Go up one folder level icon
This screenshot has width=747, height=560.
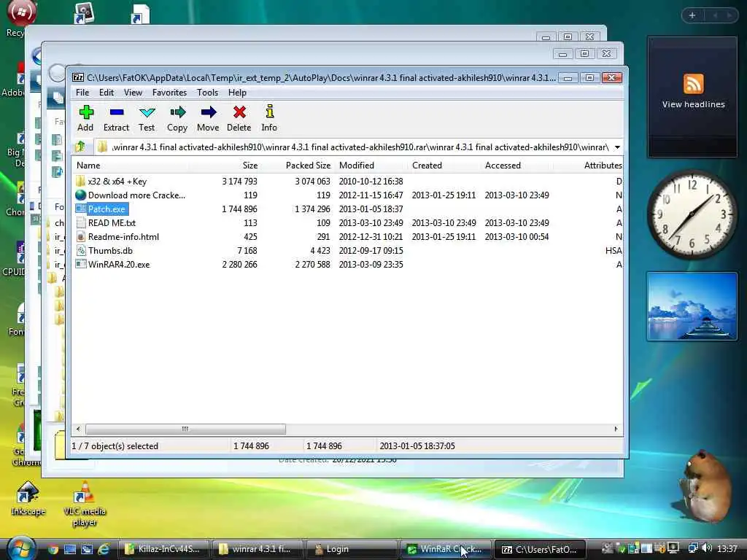click(80, 147)
